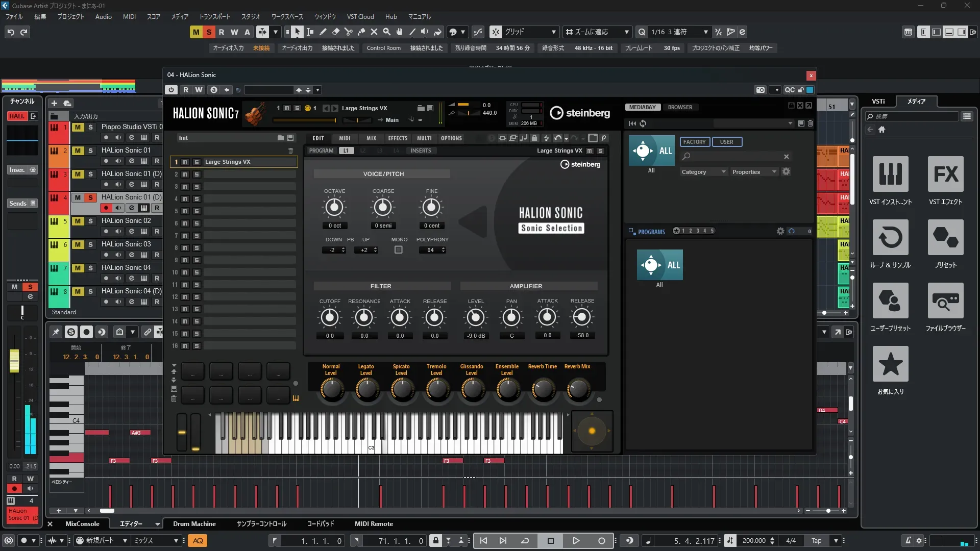Open the BROWSER tab in HALion
This screenshot has height=551, width=980.
click(x=680, y=107)
